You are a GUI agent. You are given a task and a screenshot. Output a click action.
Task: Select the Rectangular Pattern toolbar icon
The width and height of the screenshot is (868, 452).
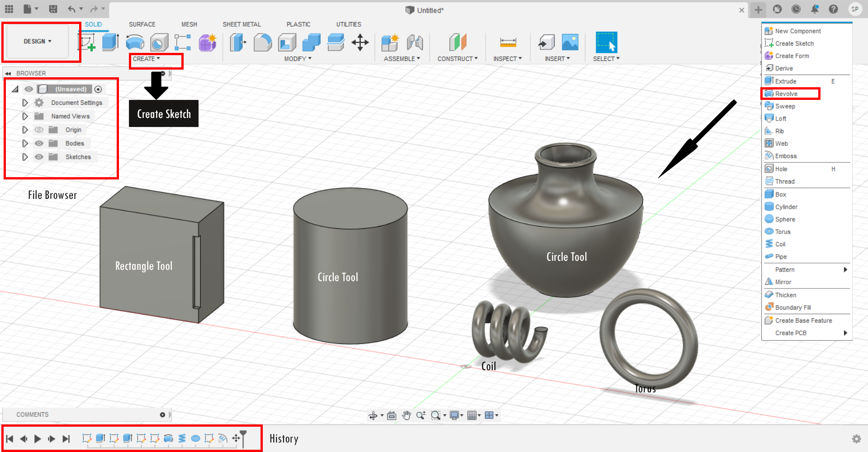click(x=183, y=42)
